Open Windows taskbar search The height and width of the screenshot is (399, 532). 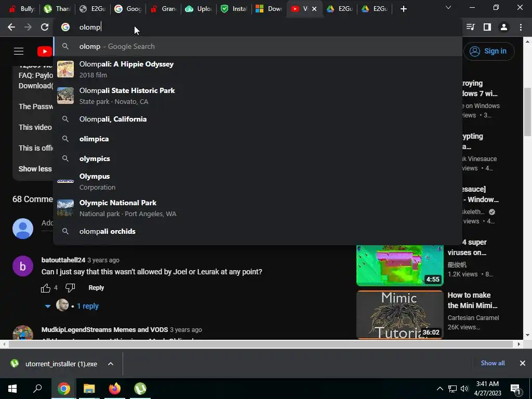tap(37, 389)
